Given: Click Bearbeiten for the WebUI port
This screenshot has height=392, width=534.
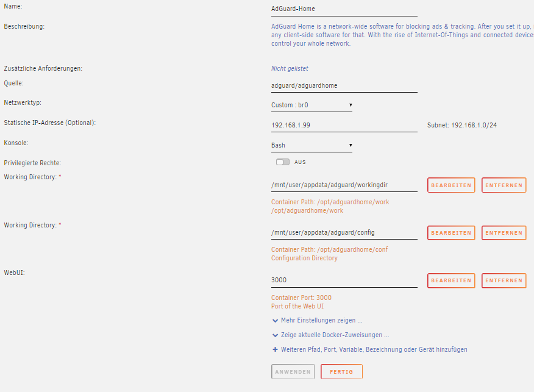Looking at the screenshot, I should pyautogui.click(x=451, y=280).
